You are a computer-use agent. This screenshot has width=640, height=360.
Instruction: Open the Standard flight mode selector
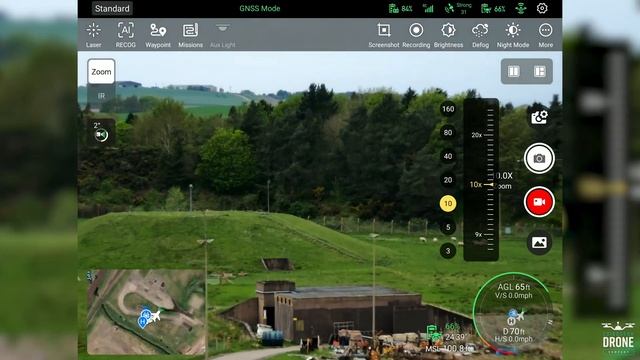click(112, 9)
